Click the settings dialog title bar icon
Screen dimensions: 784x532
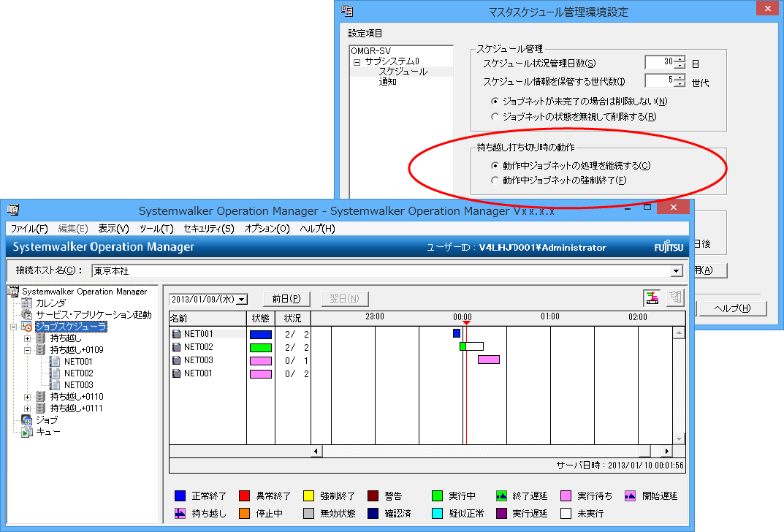[347, 11]
